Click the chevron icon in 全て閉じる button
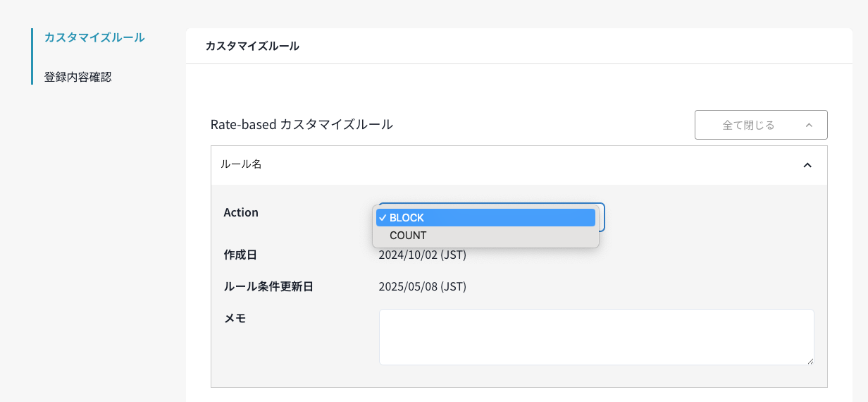Screen dimensions: 868x402 (808, 126)
